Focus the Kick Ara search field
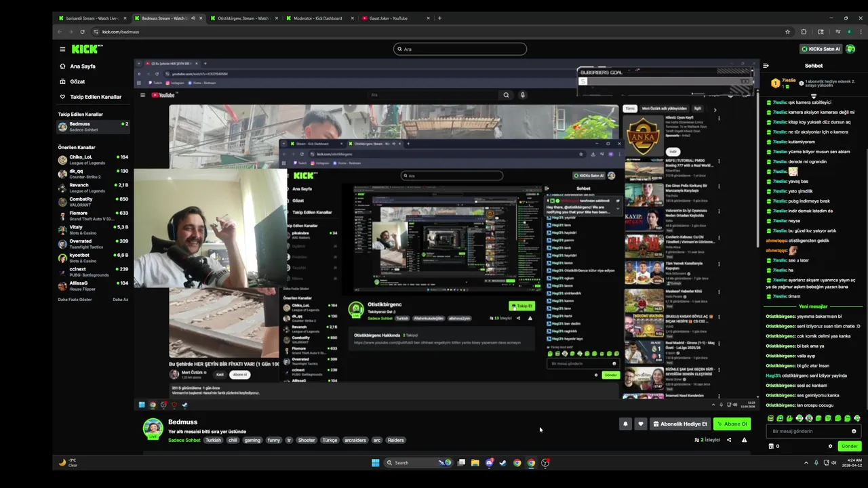 [460, 49]
